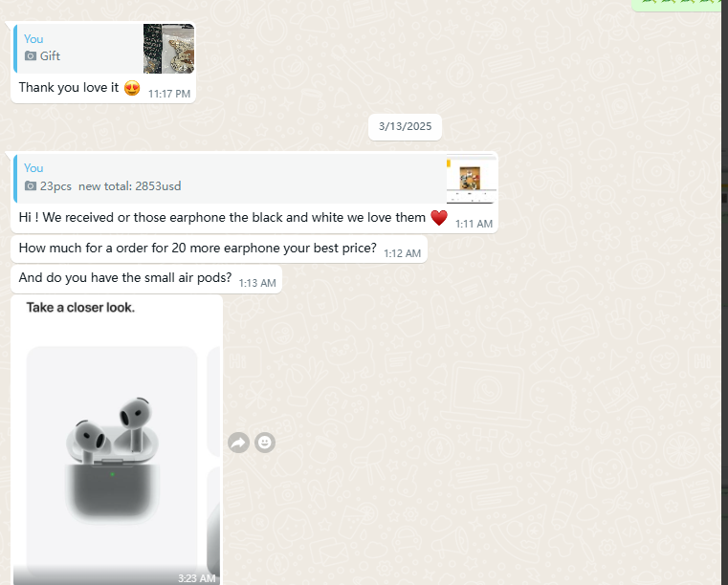Screen dimensions: 728x585
Task: Open the AirPods image message
Action: pos(117,440)
